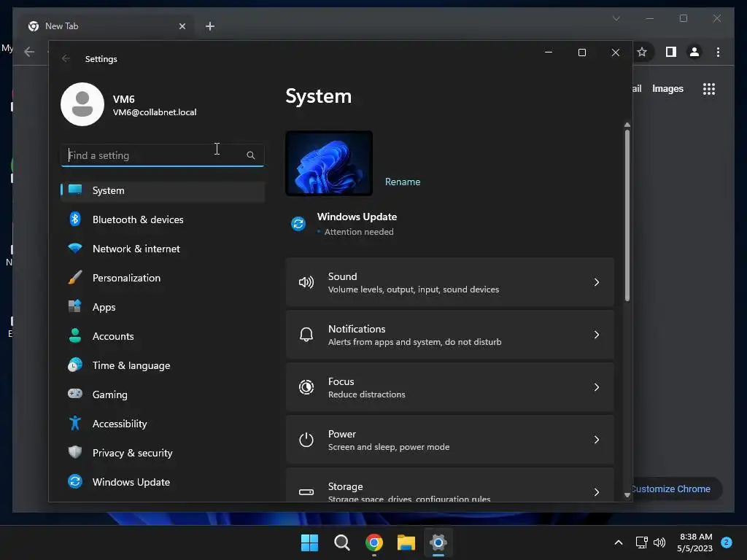The width and height of the screenshot is (747, 560).
Task: Open Google apps grid in Chrome
Action: click(709, 88)
